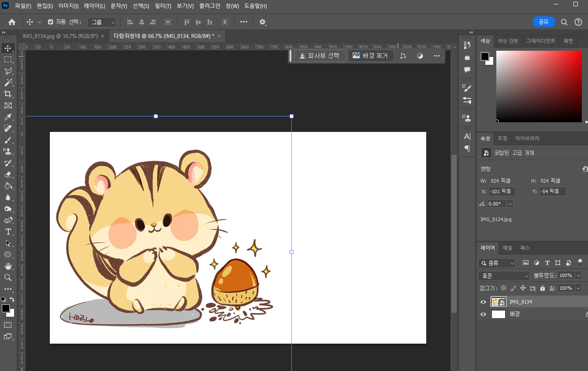The width and height of the screenshot is (588, 371).
Task: Select the Move tool in the toolbox
Action: [8, 48]
